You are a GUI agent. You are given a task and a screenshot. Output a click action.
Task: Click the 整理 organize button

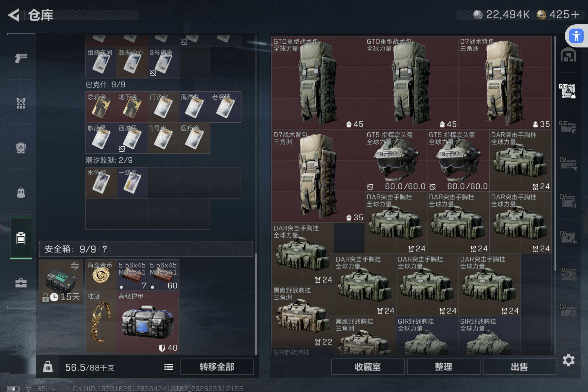pos(443,367)
